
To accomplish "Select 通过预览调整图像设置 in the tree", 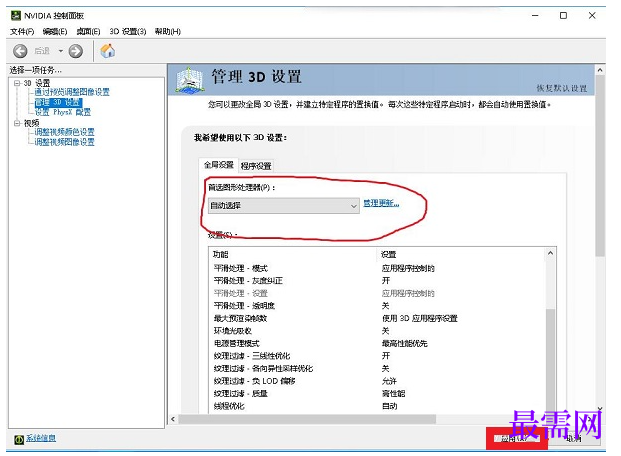I will [x=72, y=92].
